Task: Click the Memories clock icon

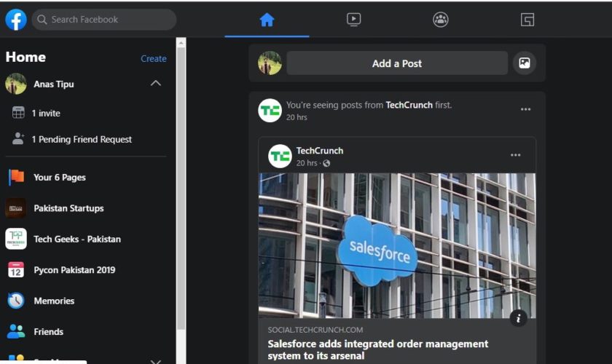Action: [16, 301]
